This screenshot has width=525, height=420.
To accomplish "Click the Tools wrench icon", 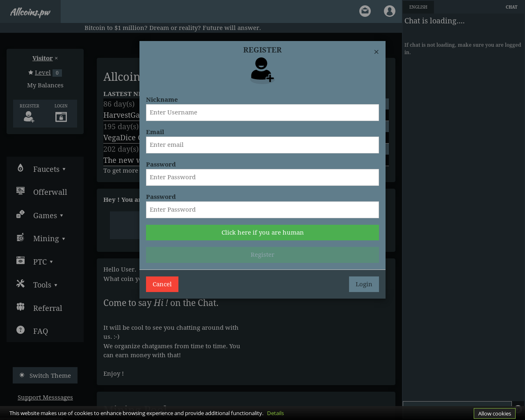I will pos(21,283).
